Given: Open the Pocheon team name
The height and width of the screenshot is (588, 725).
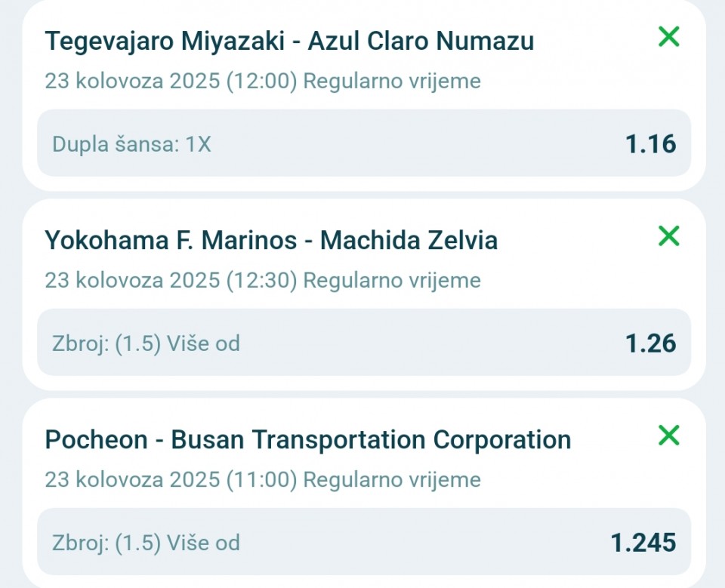Looking at the screenshot, I should pos(96,439).
